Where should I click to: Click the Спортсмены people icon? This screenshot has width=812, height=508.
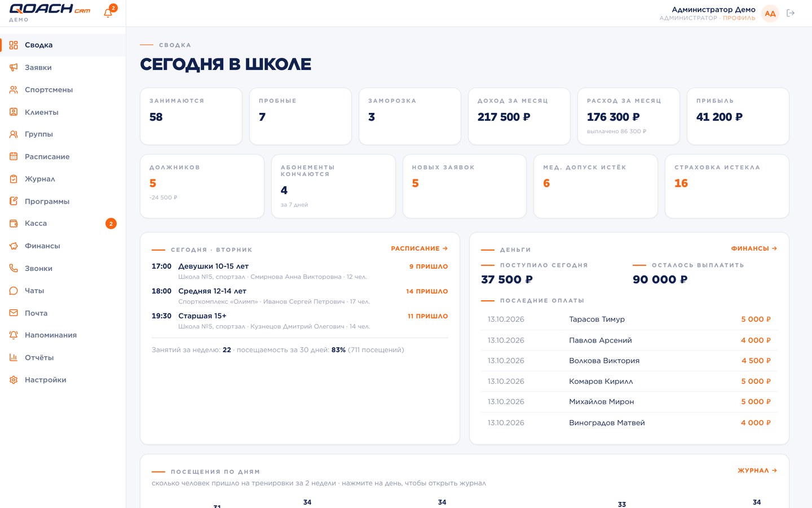tap(14, 90)
